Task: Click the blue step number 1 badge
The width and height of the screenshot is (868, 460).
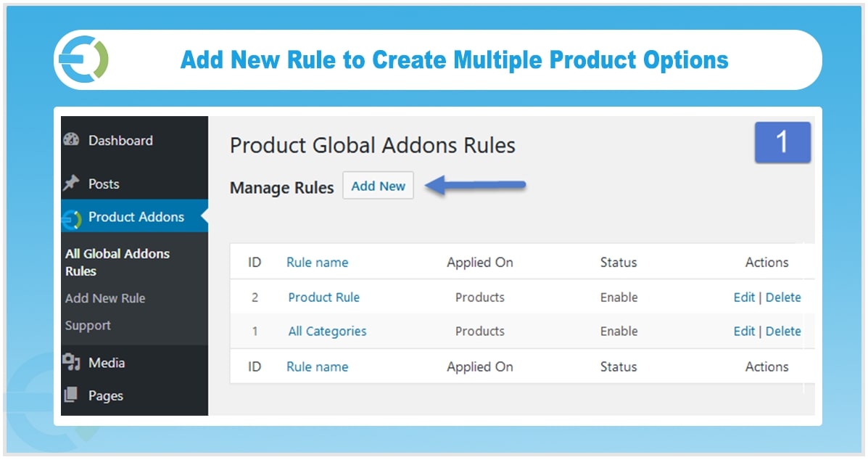Action: (x=782, y=142)
